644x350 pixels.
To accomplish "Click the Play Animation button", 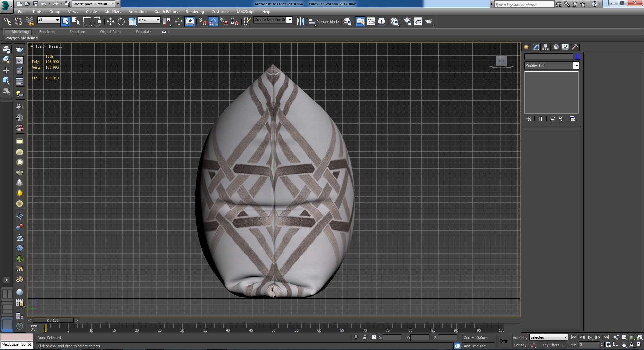I will [590, 337].
